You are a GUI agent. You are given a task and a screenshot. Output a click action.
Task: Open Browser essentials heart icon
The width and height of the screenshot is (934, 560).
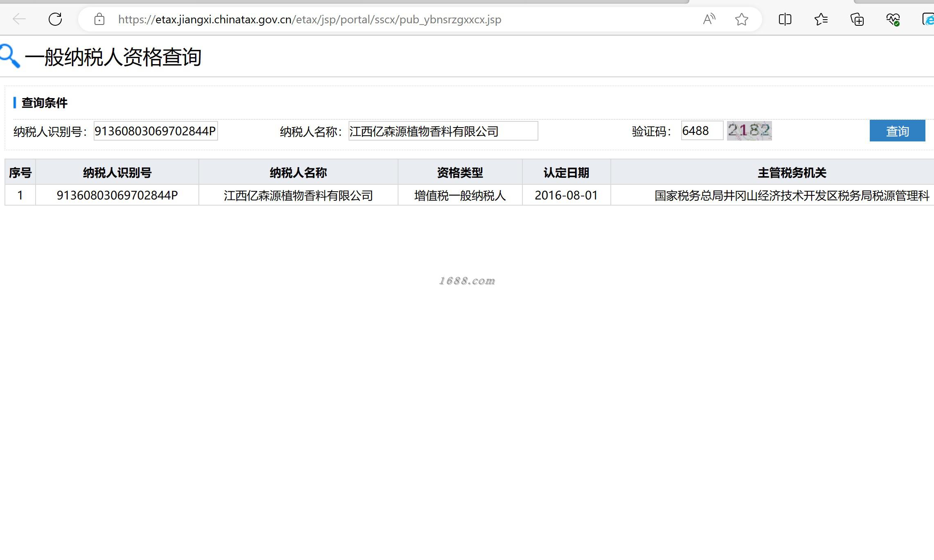[x=893, y=19]
